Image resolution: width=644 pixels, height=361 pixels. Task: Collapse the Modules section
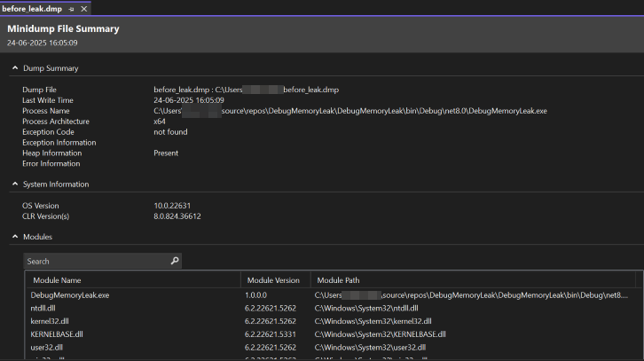pos(14,237)
